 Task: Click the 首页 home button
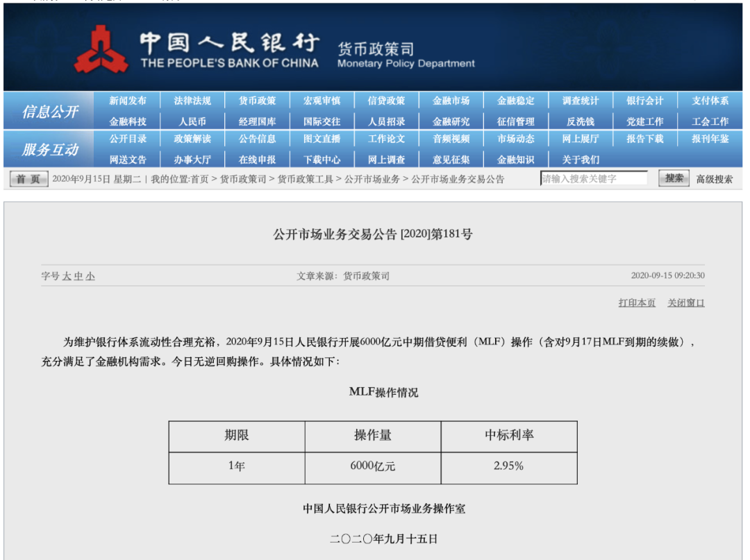pyautogui.click(x=28, y=179)
